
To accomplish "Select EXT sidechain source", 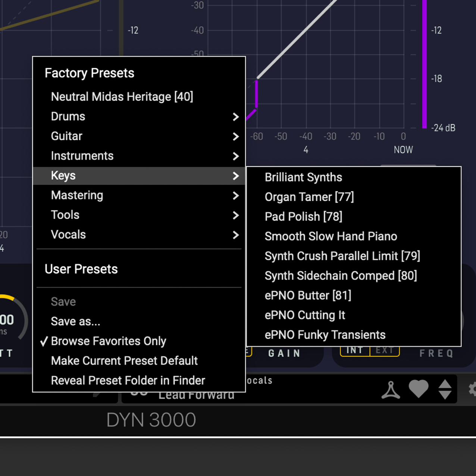I will pyautogui.click(x=385, y=350).
